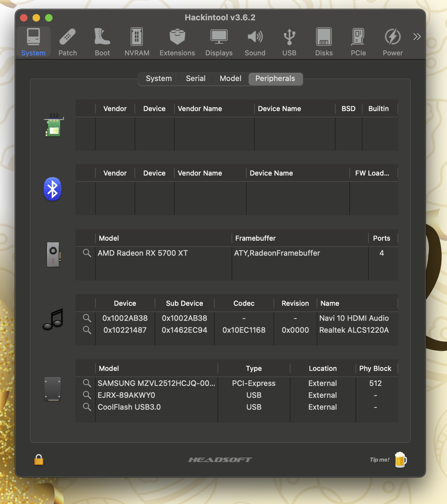Select the System sub-tab
447x504 pixels.
pyautogui.click(x=158, y=79)
